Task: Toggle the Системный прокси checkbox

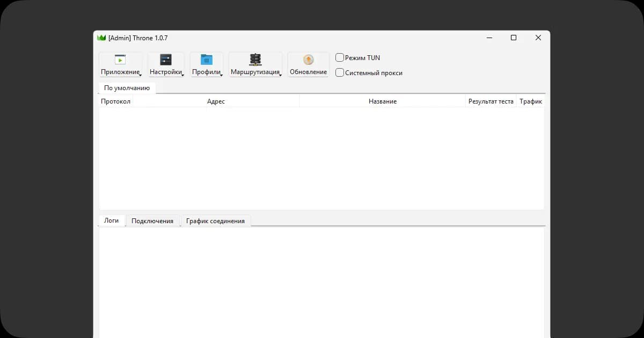Action: click(340, 72)
